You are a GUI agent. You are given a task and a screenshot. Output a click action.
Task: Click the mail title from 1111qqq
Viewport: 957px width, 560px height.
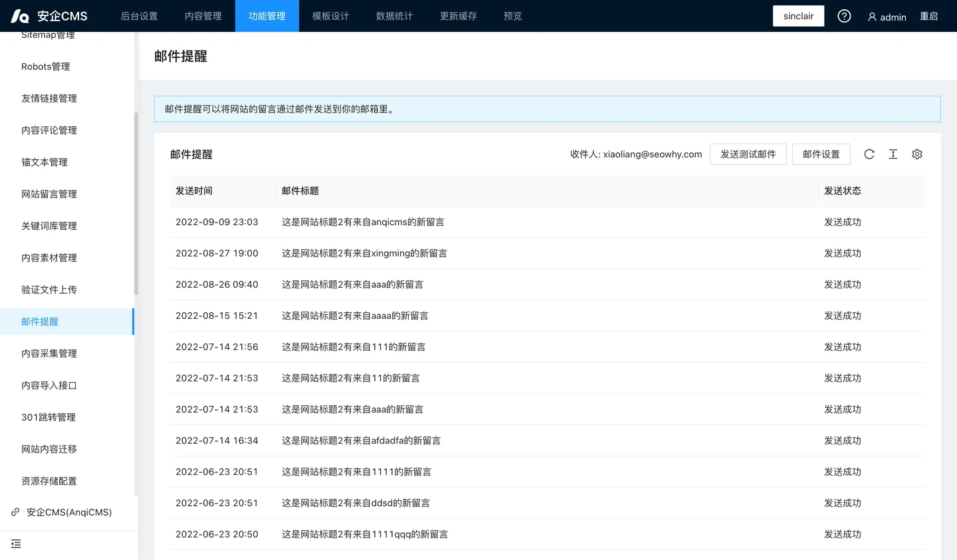click(x=365, y=534)
